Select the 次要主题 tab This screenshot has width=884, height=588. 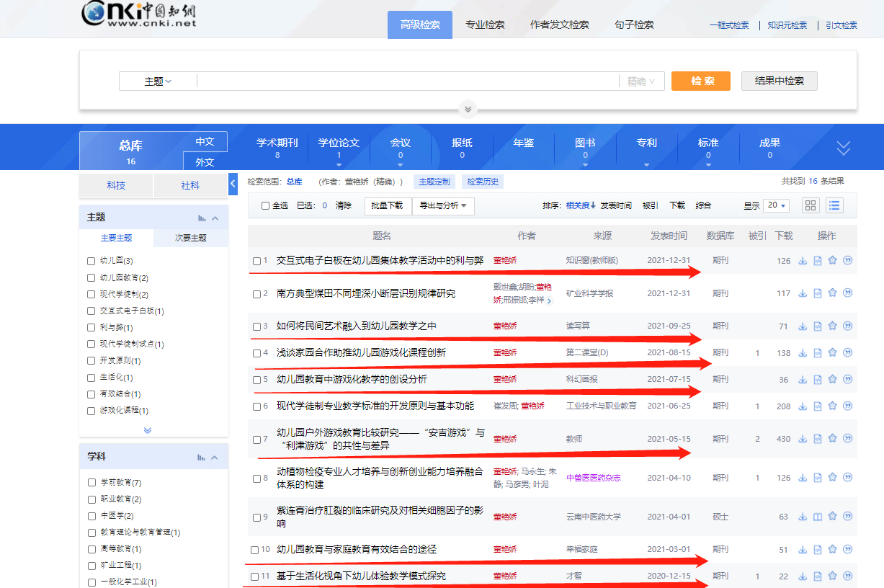pos(190,238)
